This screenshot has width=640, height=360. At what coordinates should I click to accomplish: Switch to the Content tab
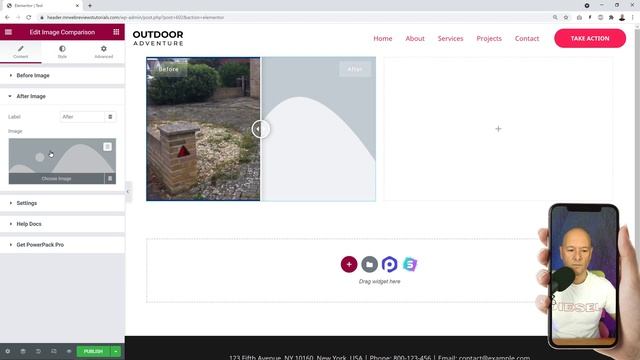[x=21, y=52]
